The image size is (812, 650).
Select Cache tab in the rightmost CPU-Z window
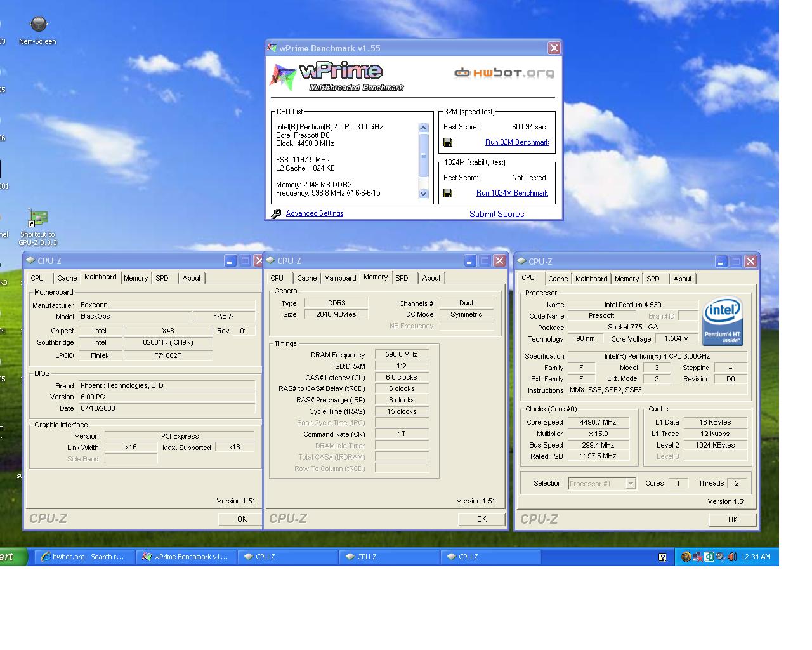558,279
